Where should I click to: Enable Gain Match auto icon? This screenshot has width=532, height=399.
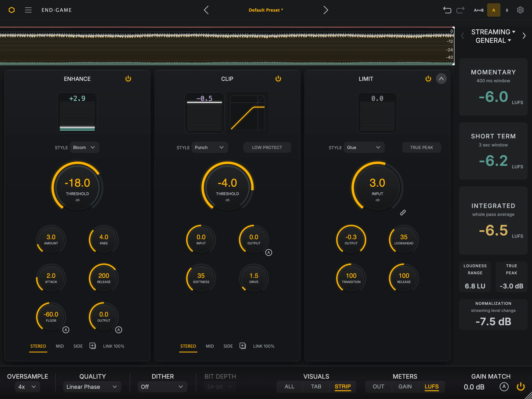pos(504,387)
